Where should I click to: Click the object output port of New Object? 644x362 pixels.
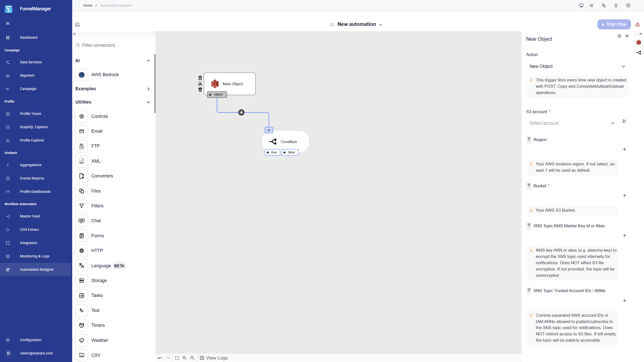217,95
